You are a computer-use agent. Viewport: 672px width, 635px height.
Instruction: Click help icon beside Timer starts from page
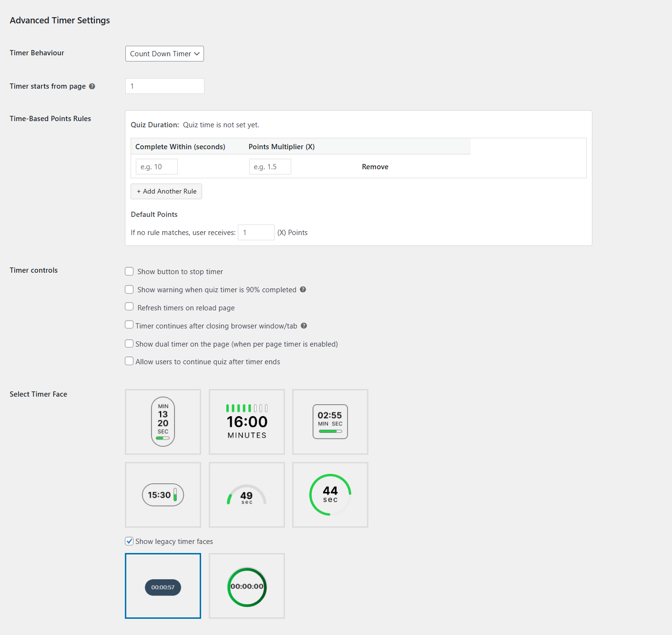(92, 86)
